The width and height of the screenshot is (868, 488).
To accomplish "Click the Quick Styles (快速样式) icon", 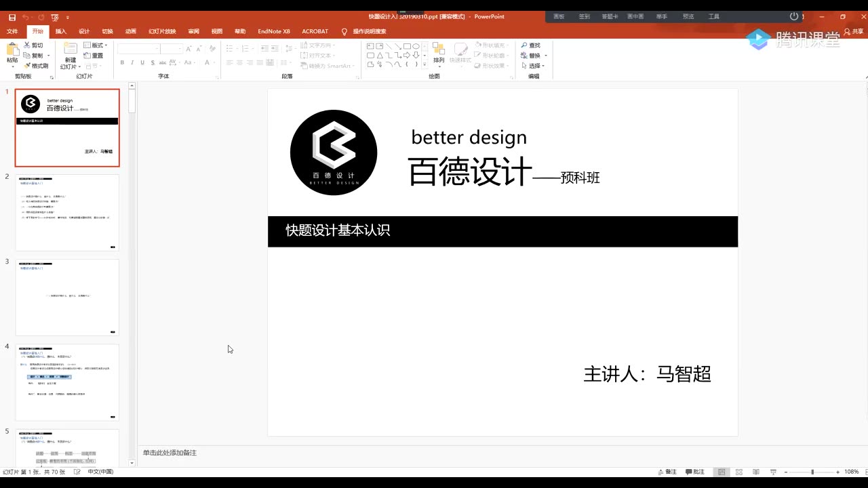I will click(x=460, y=53).
